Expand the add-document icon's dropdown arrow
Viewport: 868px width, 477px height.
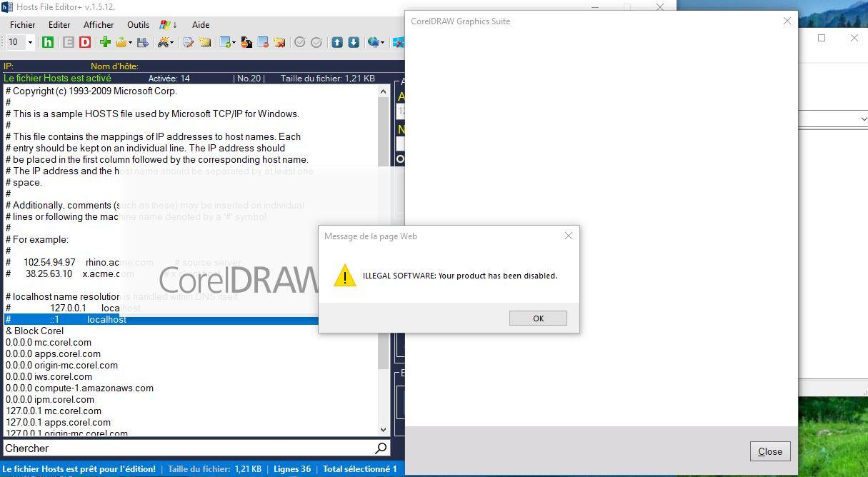click(x=234, y=42)
